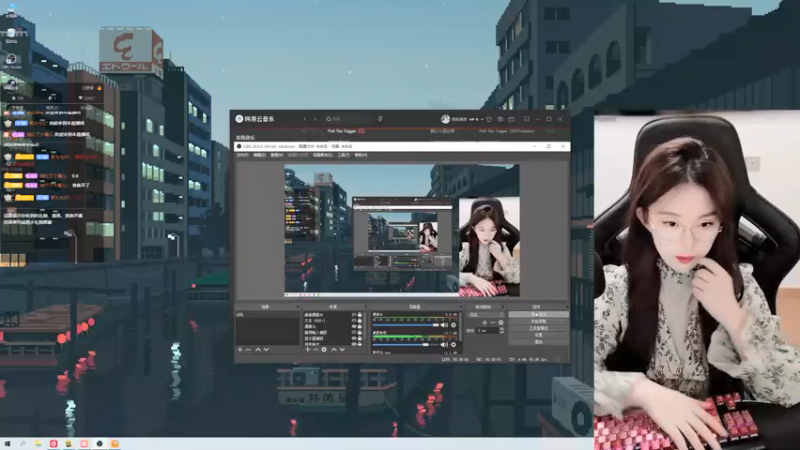Add a scene transition with plus icon
This screenshot has height=450, width=800.
point(484,322)
